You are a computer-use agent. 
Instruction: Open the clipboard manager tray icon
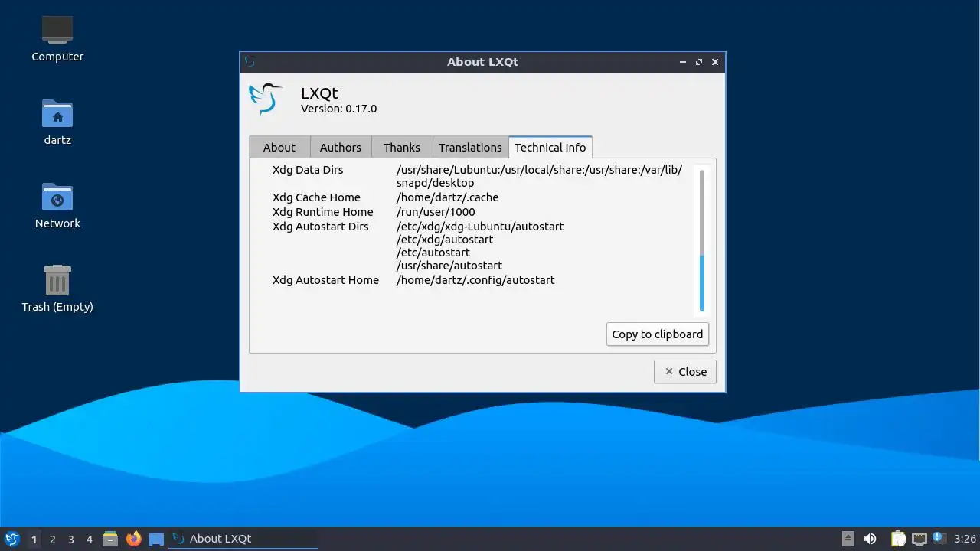click(898, 539)
